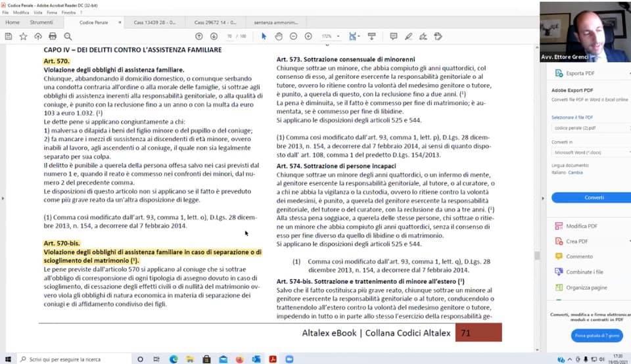Viewport: 631px width, 364px height.
Task: Select the highlighter pen tool
Action: click(408, 36)
